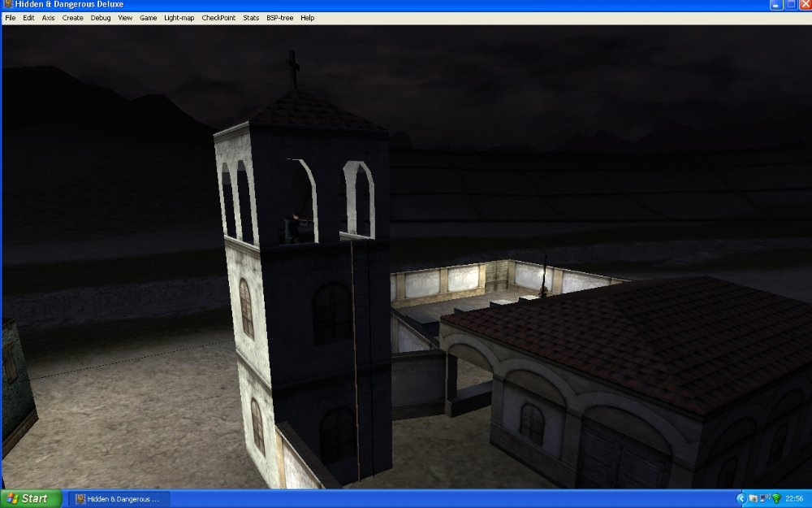
Task: Click the Hidden & Dangerous title bar icon
Action: coord(8,4)
